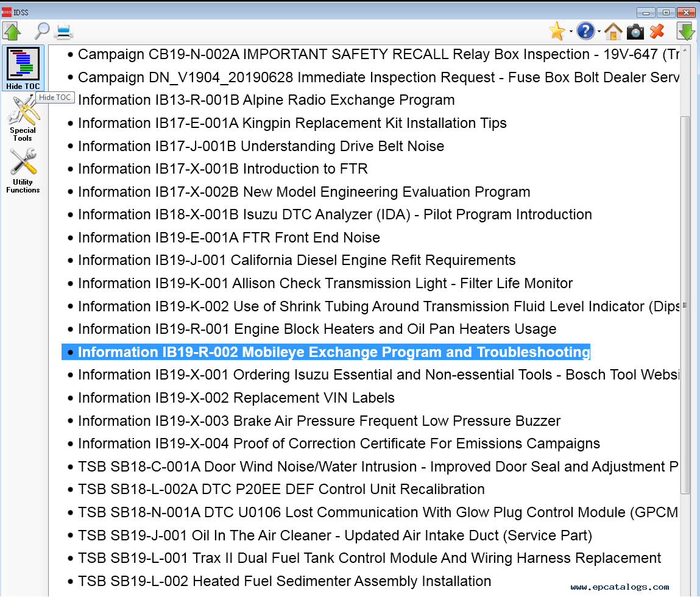This screenshot has height=597, width=700.
Task: Select TSB SB18-L-002A DTC P20EE DEF
Action: pyautogui.click(x=281, y=489)
